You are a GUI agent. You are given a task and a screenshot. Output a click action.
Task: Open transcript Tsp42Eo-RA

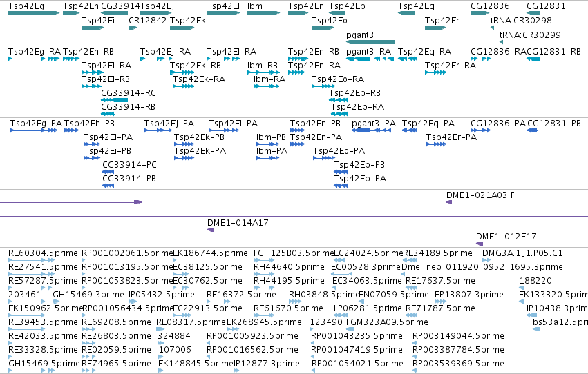coord(338,79)
